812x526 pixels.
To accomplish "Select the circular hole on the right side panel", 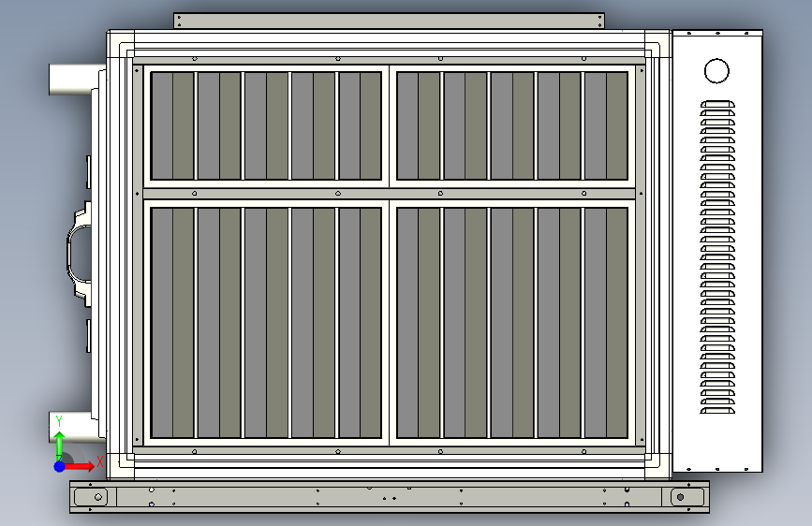I will (716, 71).
